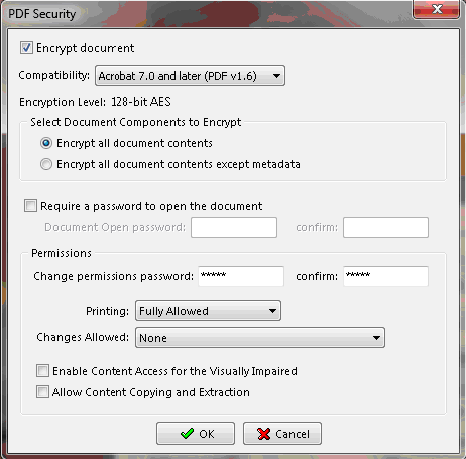The width and height of the screenshot is (466, 459).
Task: Confirm settings with the OK button
Action: pos(195,434)
